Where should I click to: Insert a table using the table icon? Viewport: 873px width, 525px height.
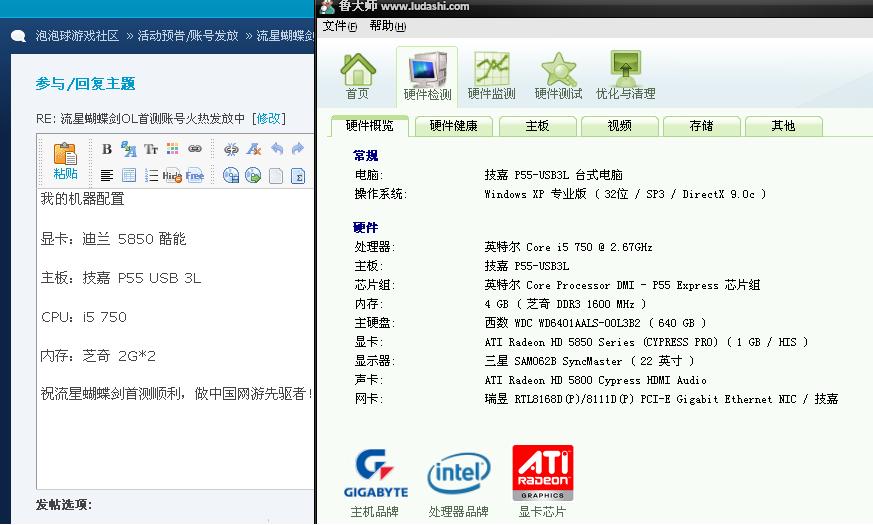point(128,176)
